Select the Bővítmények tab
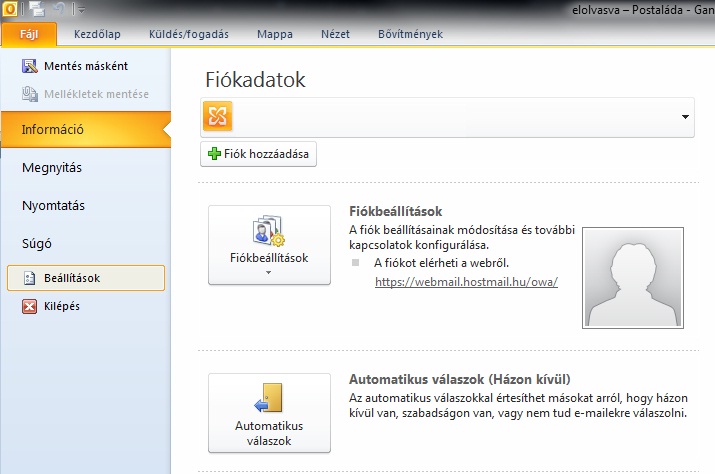The image size is (715, 474). coord(410,34)
